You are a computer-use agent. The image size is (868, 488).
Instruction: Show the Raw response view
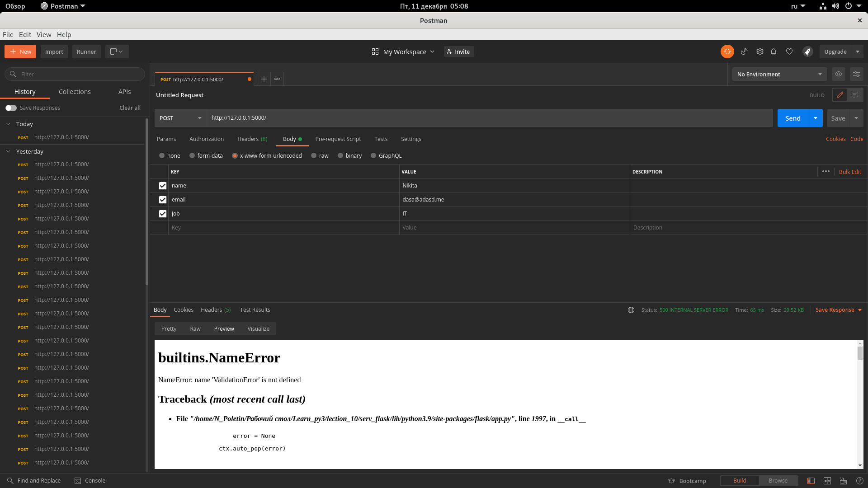click(195, 328)
